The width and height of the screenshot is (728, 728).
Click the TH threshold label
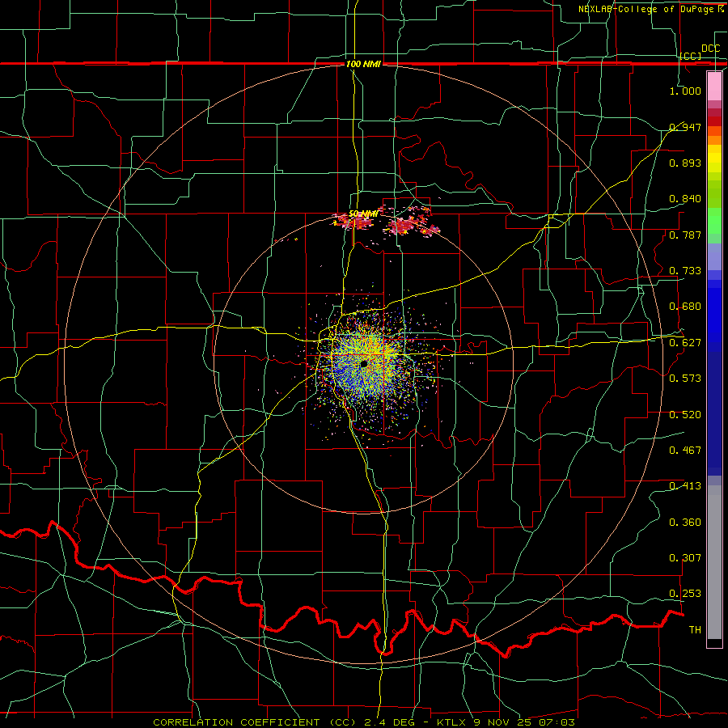[695, 630]
